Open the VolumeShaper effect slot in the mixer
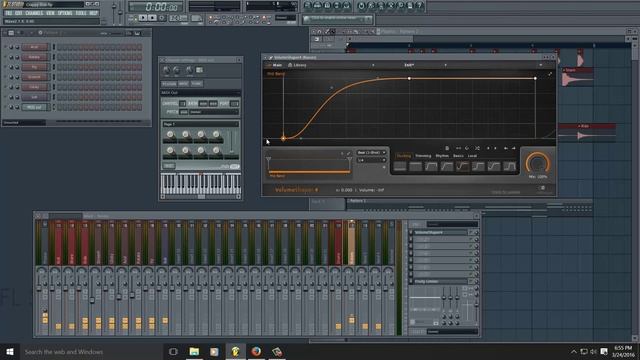This screenshot has height=360, width=640. click(441, 232)
